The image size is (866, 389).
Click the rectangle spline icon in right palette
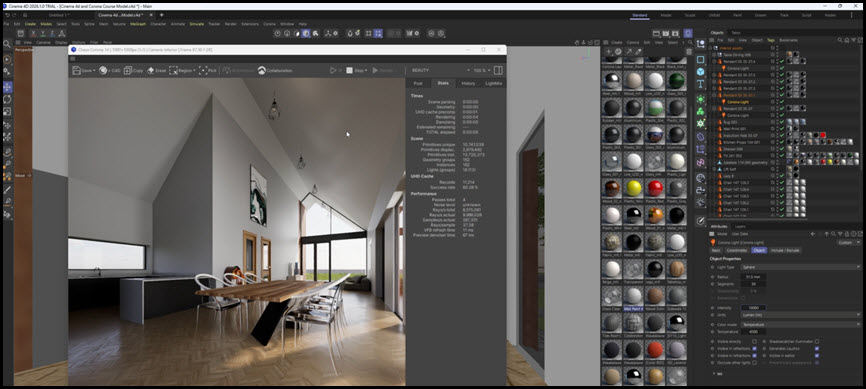700,59
